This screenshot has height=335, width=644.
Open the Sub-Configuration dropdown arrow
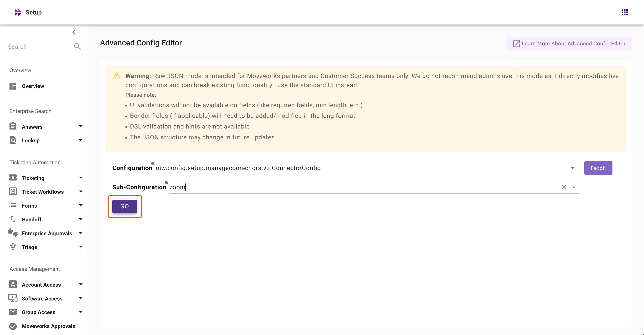tap(574, 188)
